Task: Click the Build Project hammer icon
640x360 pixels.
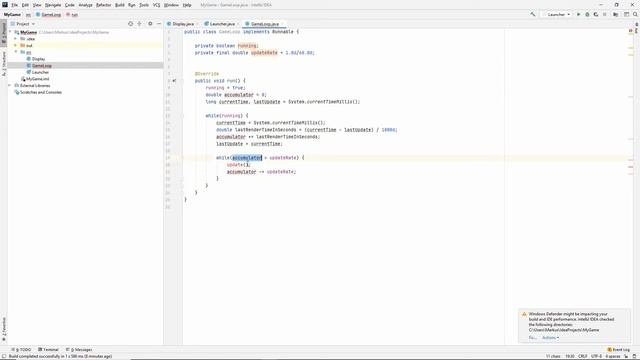Action: 533,14
